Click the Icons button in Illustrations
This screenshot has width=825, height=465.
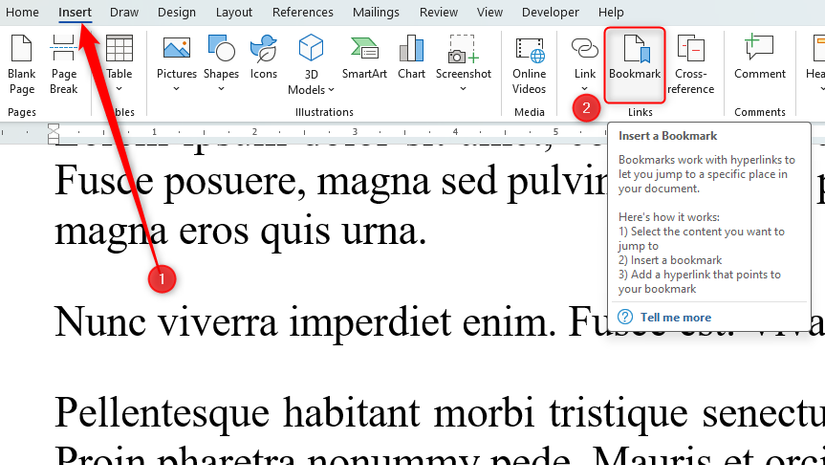tap(264, 58)
